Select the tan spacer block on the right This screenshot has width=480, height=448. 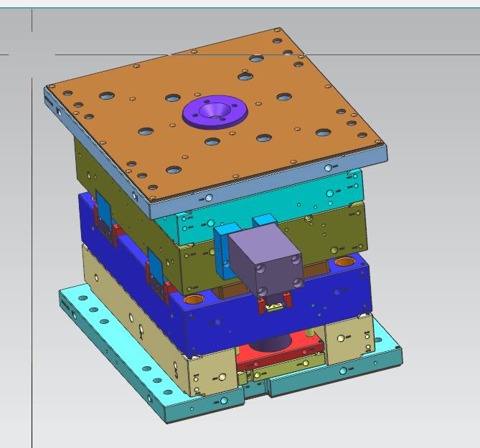tap(349, 340)
